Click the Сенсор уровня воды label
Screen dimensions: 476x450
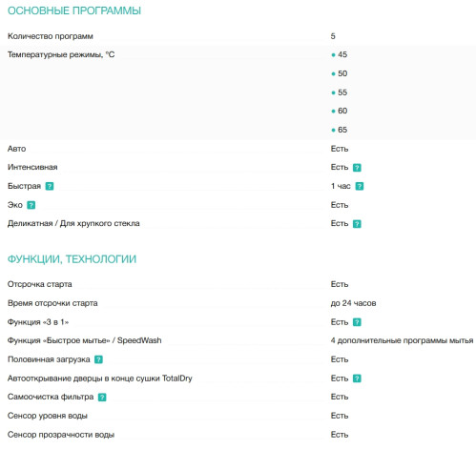pyautogui.click(x=48, y=416)
